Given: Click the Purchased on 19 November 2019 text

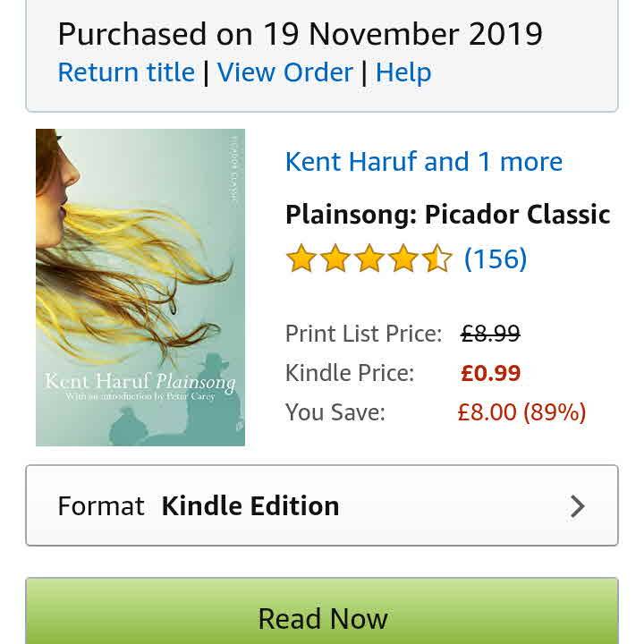Looking at the screenshot, I should (x=301, y=34).
